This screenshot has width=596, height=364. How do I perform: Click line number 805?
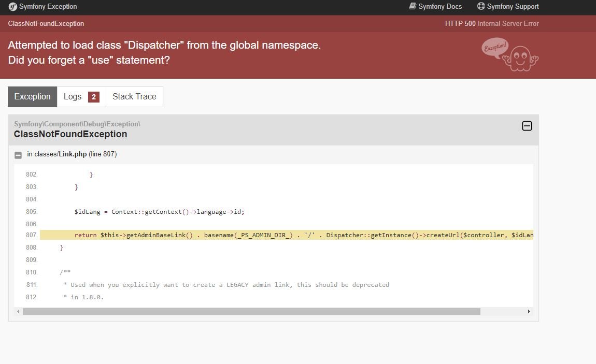32,212
